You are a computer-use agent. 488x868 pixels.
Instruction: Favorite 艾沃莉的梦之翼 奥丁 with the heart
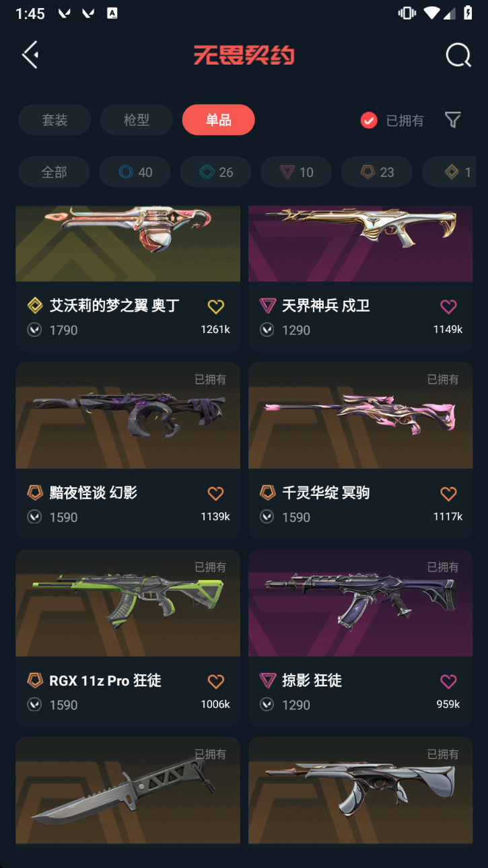215,307
